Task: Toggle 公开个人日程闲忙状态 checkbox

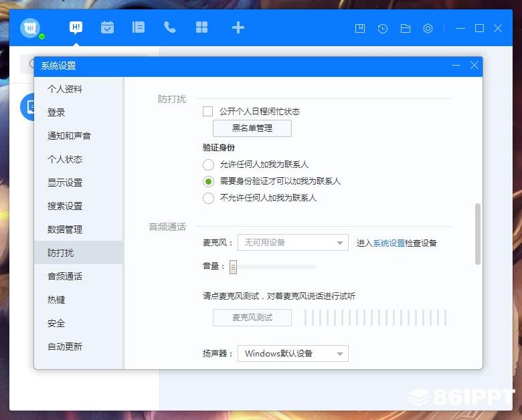Action: pos(207,111)
